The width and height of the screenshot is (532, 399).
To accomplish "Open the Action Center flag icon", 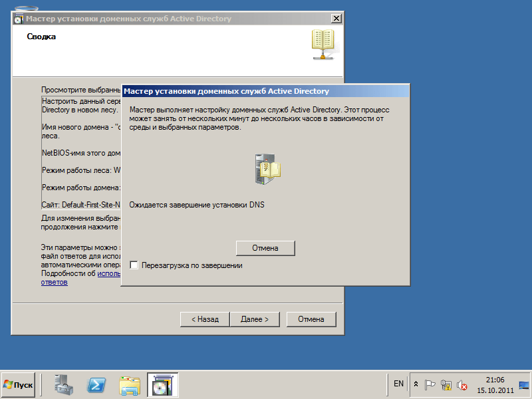I will click(430, 385).
